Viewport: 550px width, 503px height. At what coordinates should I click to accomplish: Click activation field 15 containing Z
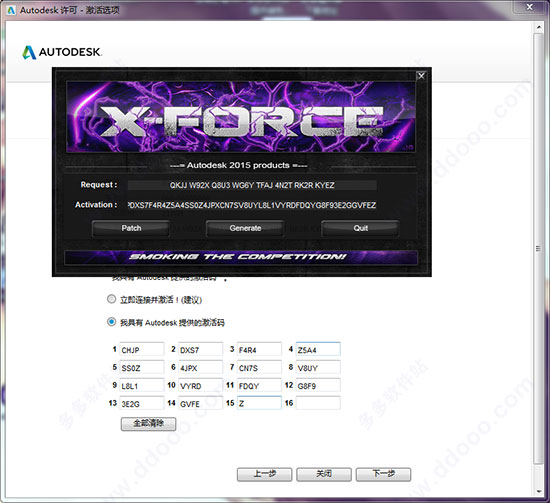pos(259,403)
